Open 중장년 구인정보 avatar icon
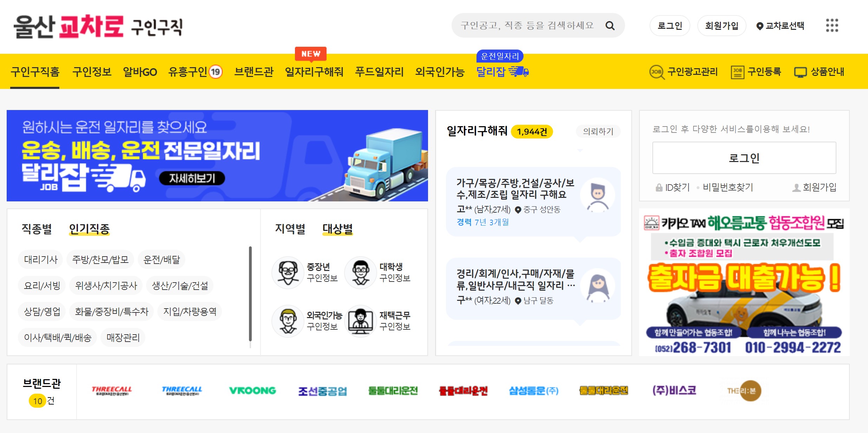Viewport: 868px width, 433px height. click(288, 272)
